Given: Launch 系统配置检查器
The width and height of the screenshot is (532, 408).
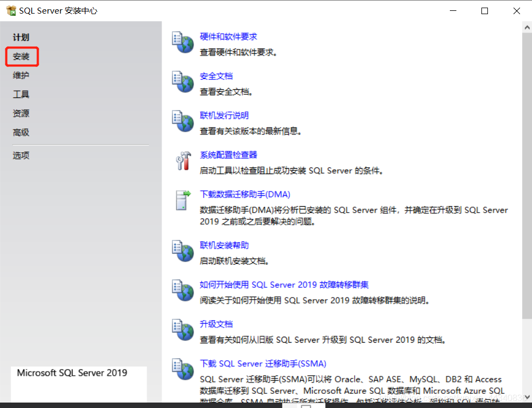Looking at the screenshot, I should click(x=228, y=155).
